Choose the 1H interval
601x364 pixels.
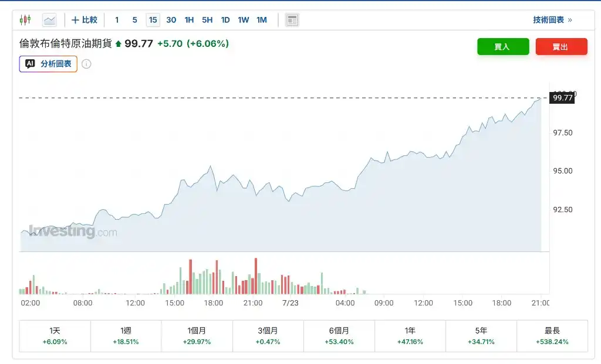[189, 20]
